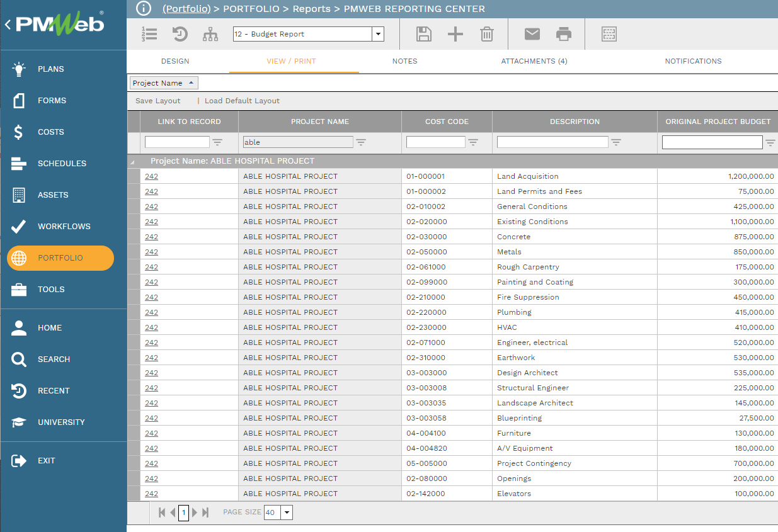Viewport: 778px width, 532px height.
Task: Click the printer icon in toolbar
Action: (564, 34)
